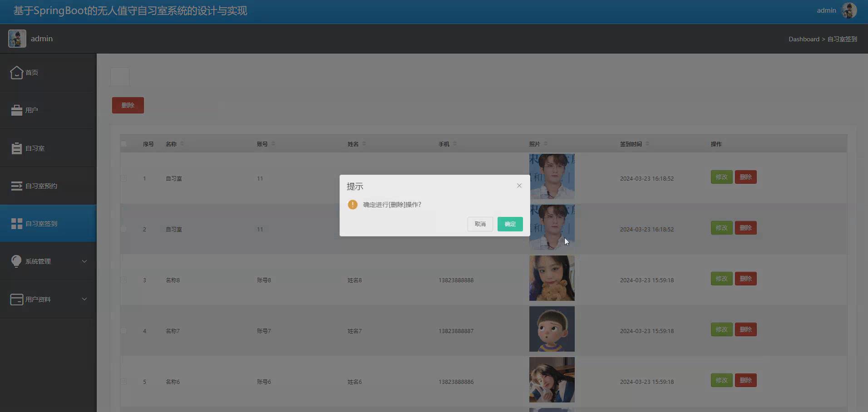868x412 pixels.
Task: Click the small white square above delete button
Action: [x=120, y=77]
